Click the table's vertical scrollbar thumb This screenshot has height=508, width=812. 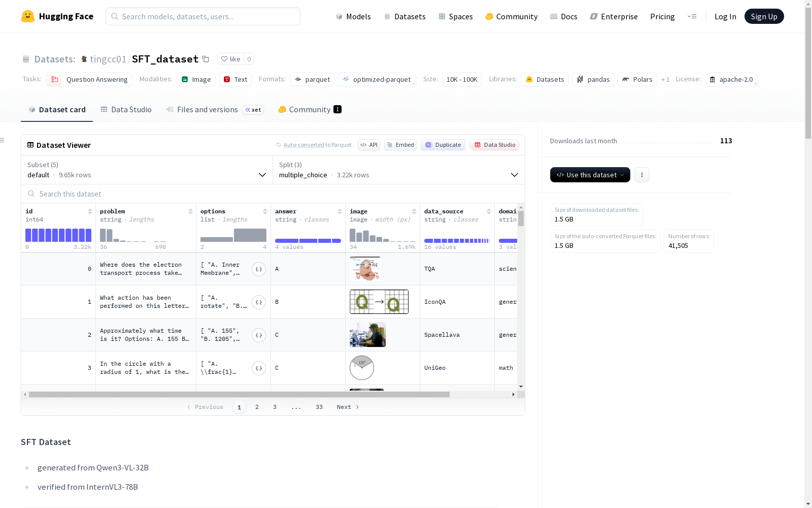[521, 218]
